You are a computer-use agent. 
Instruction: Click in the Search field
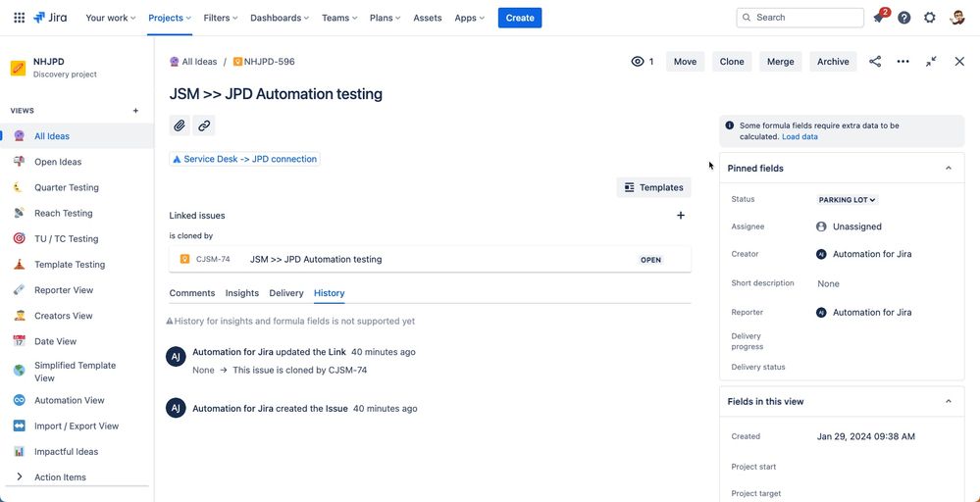click(800, 18)
